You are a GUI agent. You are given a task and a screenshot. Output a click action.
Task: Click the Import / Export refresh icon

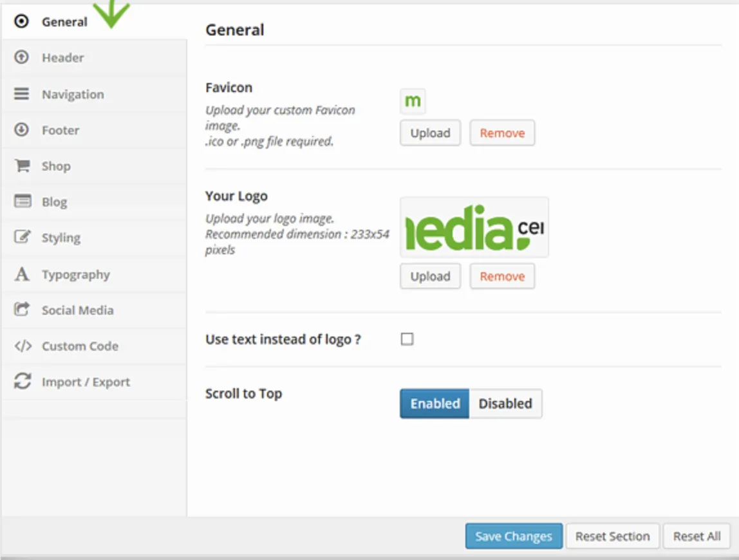[x=22, y=381]
